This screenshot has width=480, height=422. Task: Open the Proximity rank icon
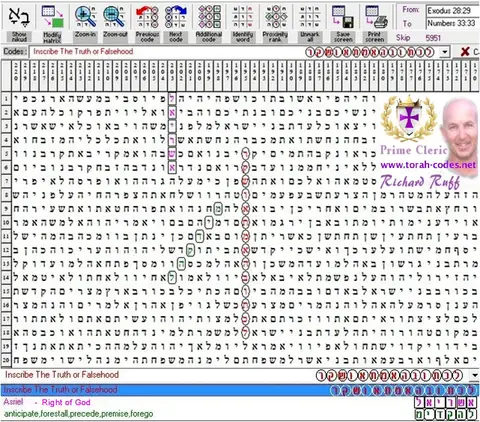click(276, 16)
